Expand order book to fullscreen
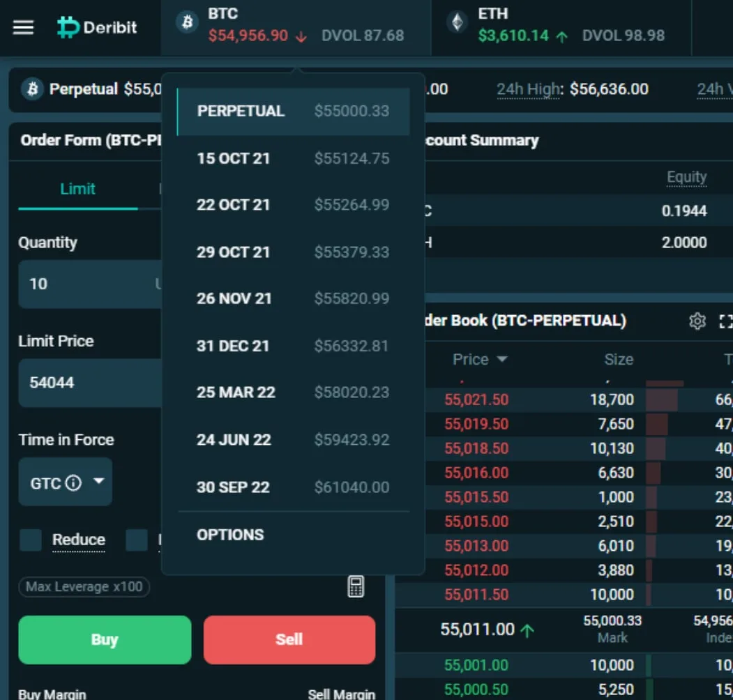This screenshot has height=700, width=733. pos(725,321)
